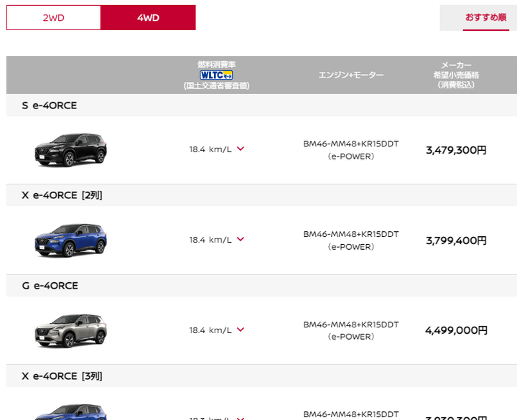
Task: Select the 3,799,400円 price
Action: (x=457, y=241)
